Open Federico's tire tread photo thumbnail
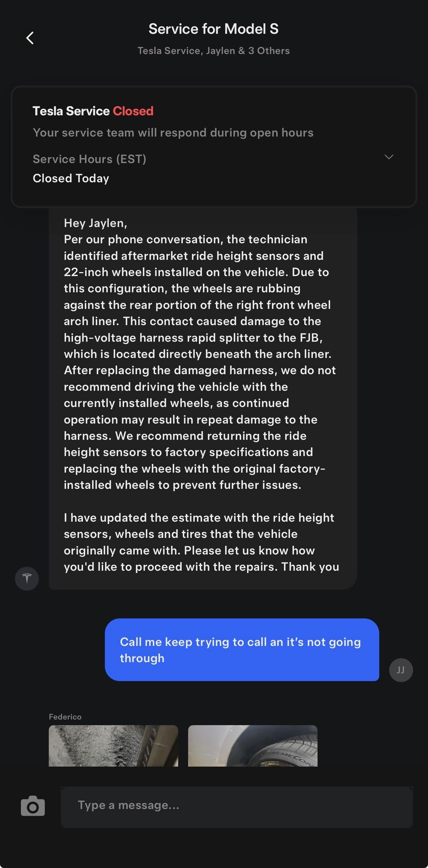This screenshot has width=428, height=868. click(x=113, y=745)
